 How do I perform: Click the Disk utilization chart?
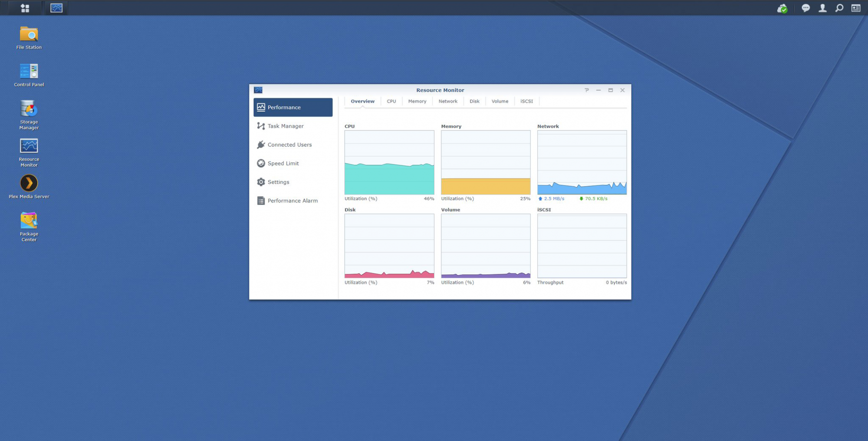point(389,246)
